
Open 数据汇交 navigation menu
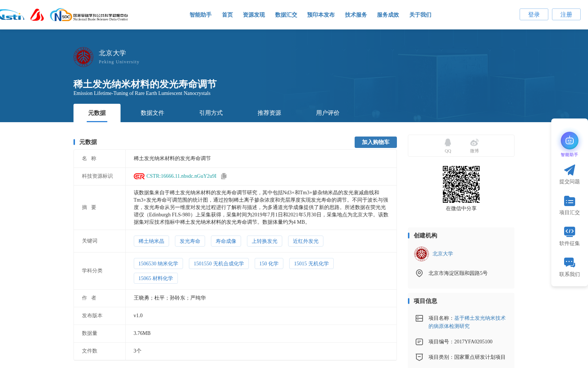(286, 15)
